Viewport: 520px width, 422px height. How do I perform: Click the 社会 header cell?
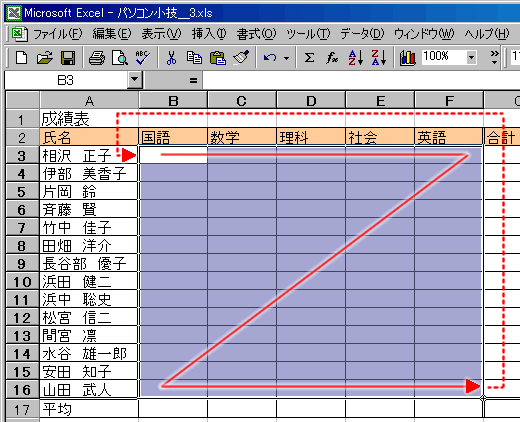(380, 137)
